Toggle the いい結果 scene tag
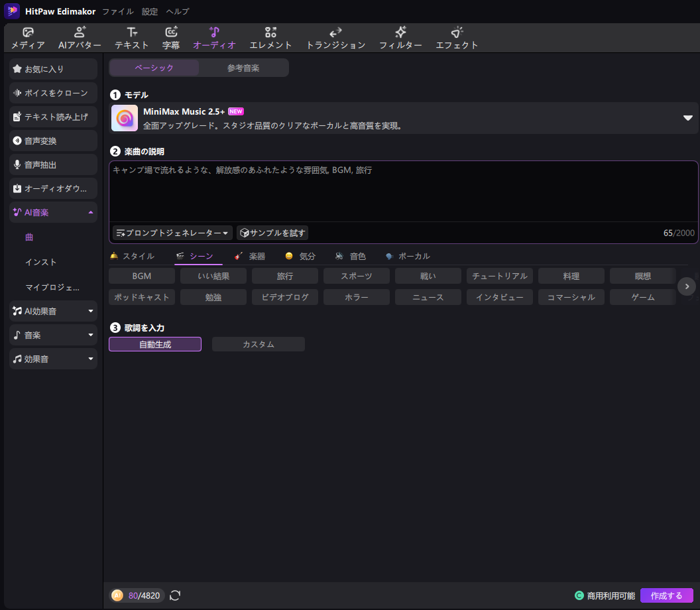Screen dimensions: 700x610 [x=213, y=276]
